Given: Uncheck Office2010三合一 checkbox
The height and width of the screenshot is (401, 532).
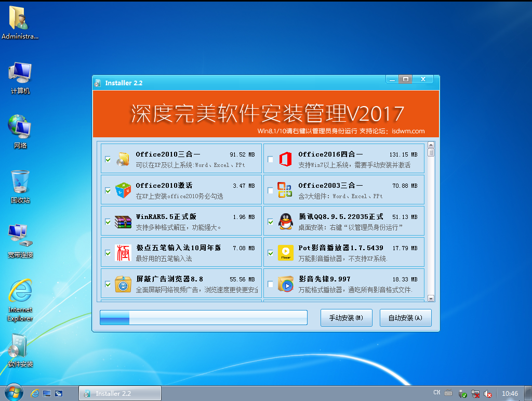Looking at the screenshot, I should (x=108, y=159).
